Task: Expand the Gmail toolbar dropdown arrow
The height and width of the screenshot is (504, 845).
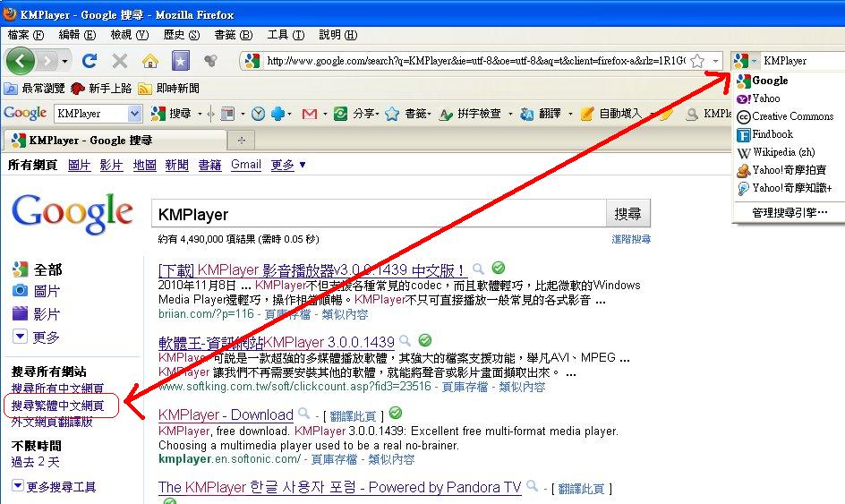Action: point(325,114)
